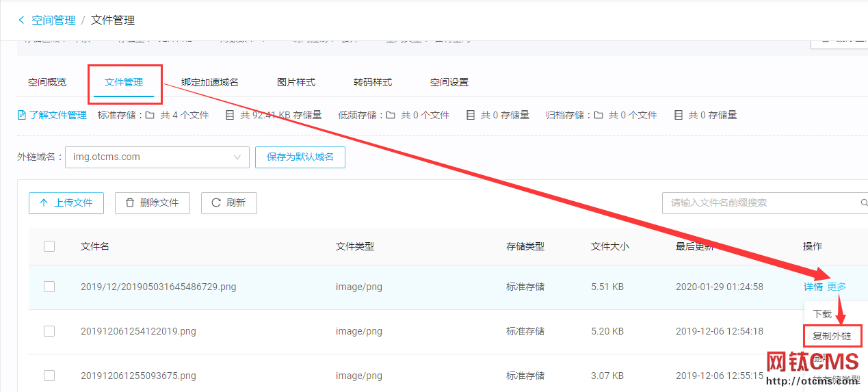Click the 文件类型 column header
This screenshot has height=392, width=868.
355,246
